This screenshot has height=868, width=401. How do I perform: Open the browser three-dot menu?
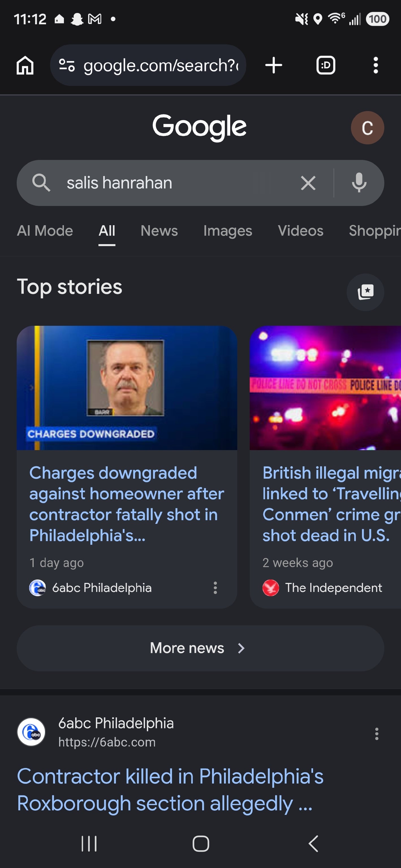coord(376,65)
